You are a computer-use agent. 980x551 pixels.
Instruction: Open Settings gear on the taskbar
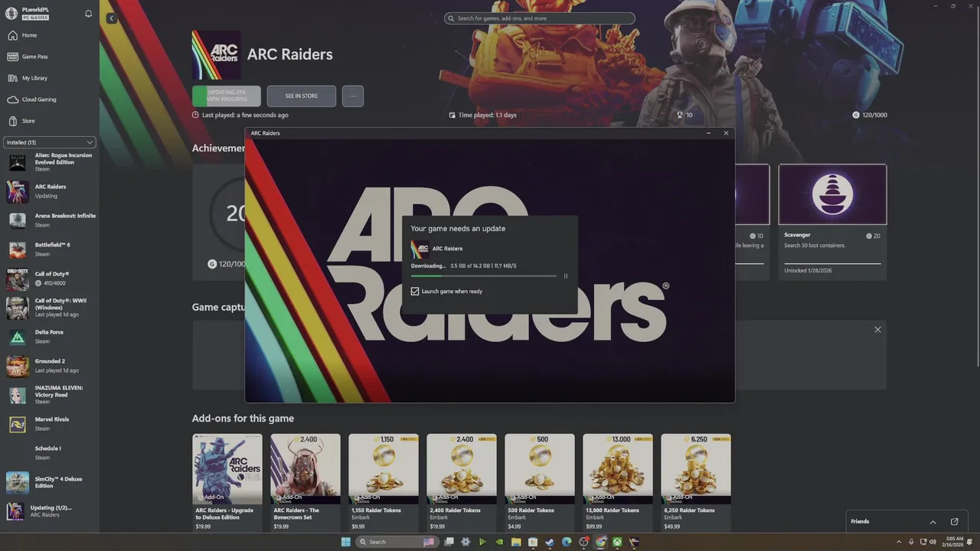pos(465,542)
